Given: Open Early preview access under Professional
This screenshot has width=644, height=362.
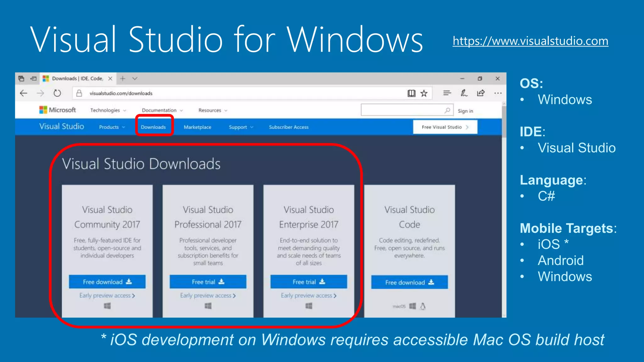Looking at the screenshot, I should [208, 295].
